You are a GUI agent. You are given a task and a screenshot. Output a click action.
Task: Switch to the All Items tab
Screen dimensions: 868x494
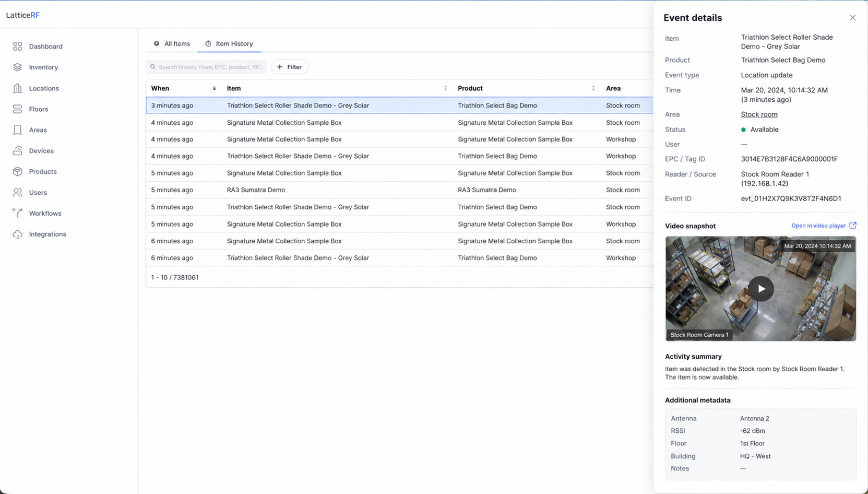(x=172, y=44)
